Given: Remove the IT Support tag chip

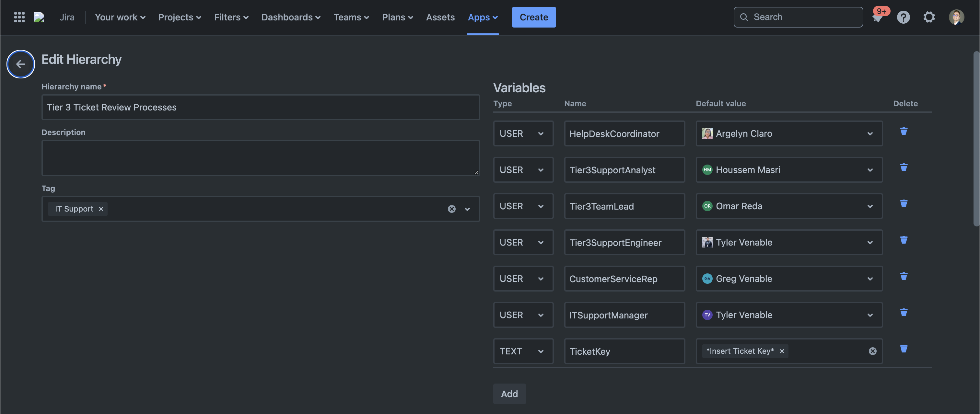Looking at the screenshot, I should pos(101,209).
